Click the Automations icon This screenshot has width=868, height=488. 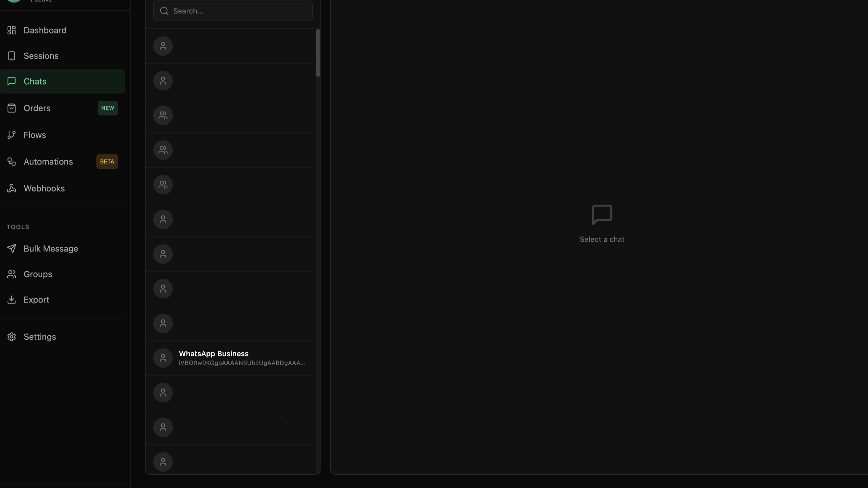(12, 162)
